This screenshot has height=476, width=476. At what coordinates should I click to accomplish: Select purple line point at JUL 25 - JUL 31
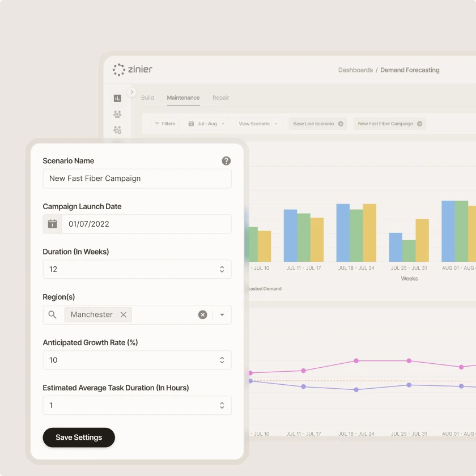409,385
